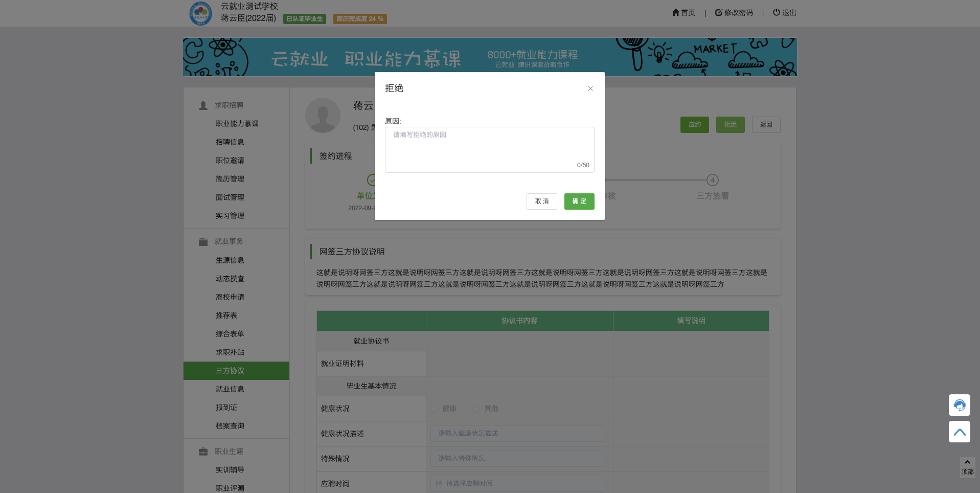Viewport: 980px width, 493px height.
Task: Click the school logo icon
Action: pyautogui.click(x=200, y=13)
